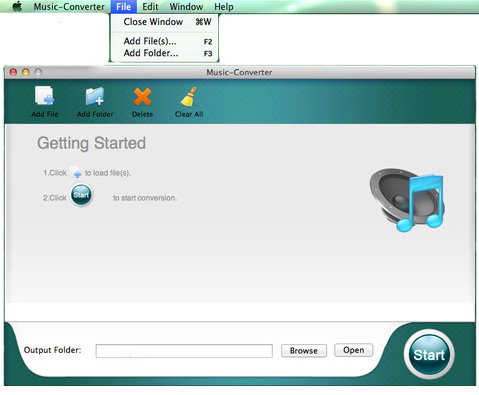Click the small add-file icon in step 1

point(76,173)
